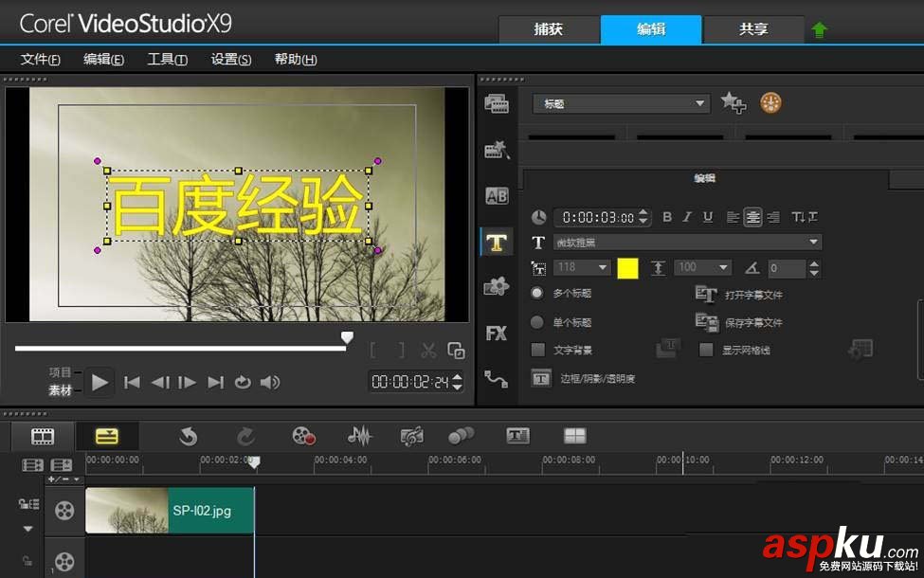Open the Media library panel icon
The width and height of the screenshot is (924, 578).
tap(497, 104)
